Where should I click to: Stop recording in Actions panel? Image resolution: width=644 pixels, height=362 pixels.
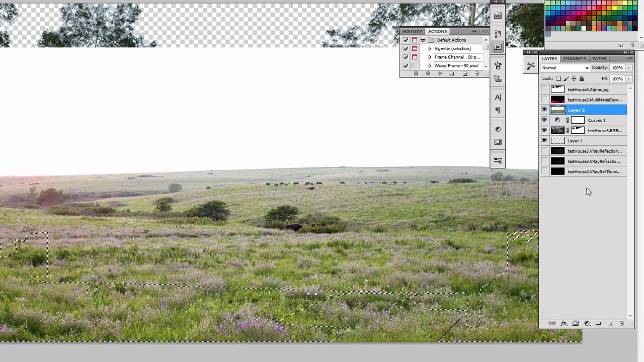(416, 74)
